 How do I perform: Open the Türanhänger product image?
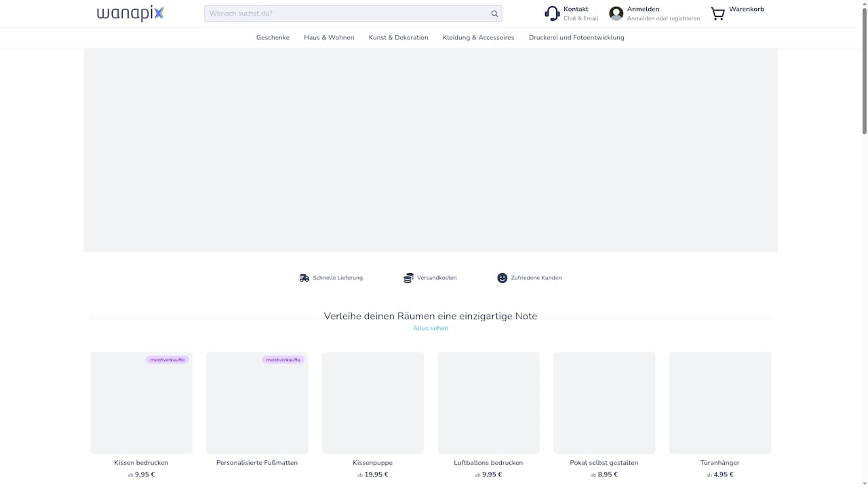pyautogui.click(x=720, y=403)
